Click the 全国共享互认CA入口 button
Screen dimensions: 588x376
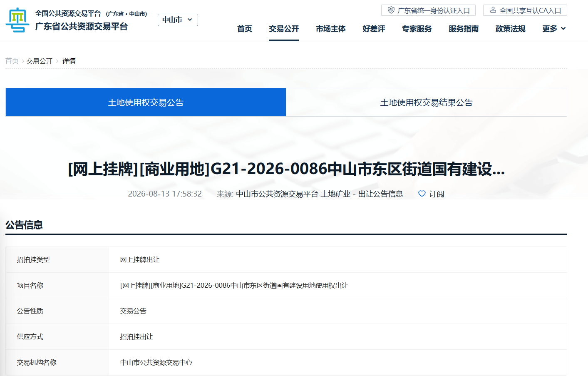tap(525, 10)
